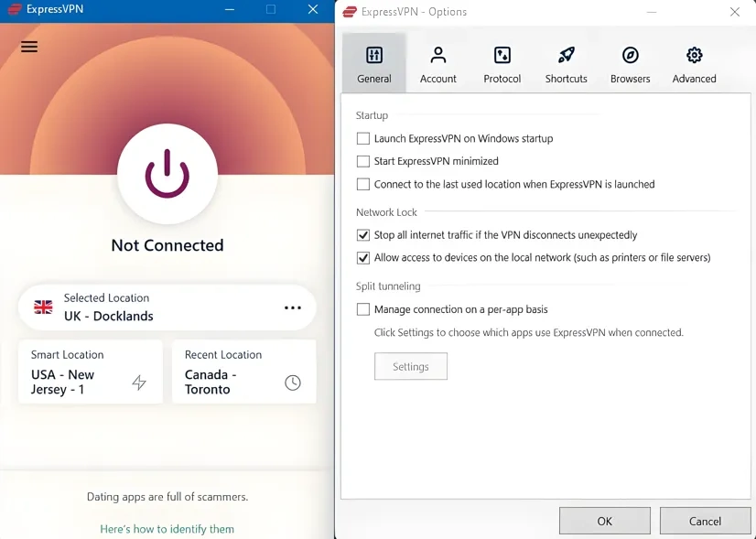Enable Launch ExpressVPN on Windows startup
Screen dimensions: 756x539
tap(363, 139)
